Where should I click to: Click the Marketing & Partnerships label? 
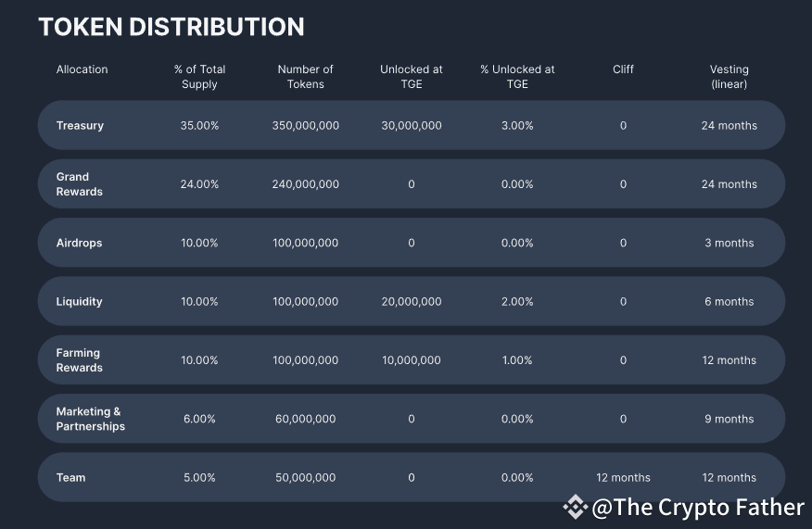[x=90, y=419]
